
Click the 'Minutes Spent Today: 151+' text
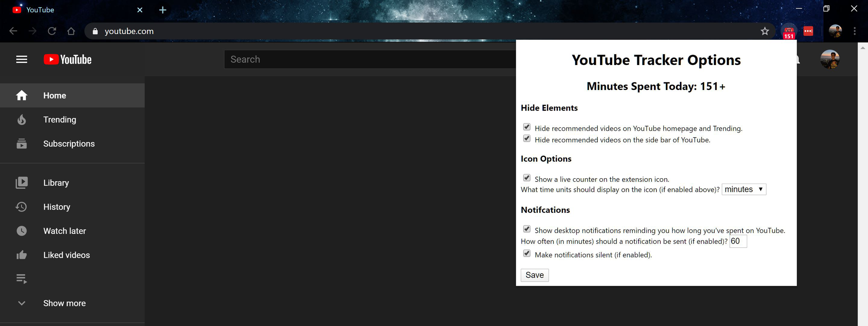click(x=656, y=86)
